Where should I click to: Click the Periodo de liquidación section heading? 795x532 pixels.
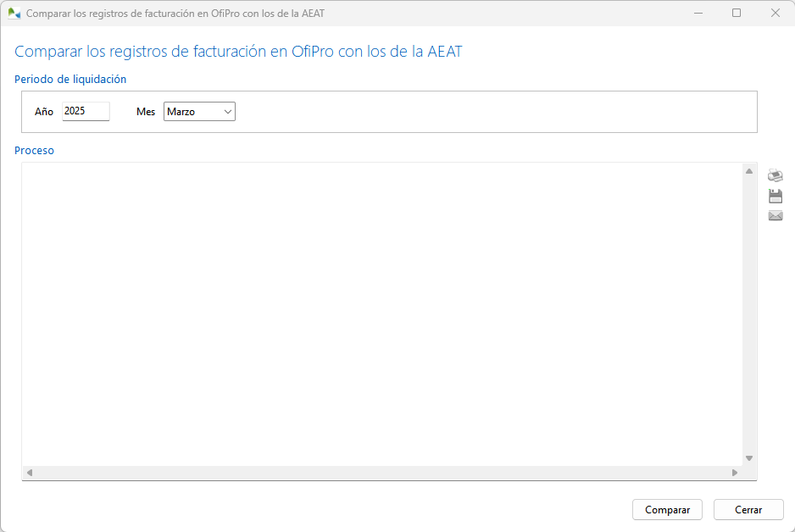(x=70, y=79)
